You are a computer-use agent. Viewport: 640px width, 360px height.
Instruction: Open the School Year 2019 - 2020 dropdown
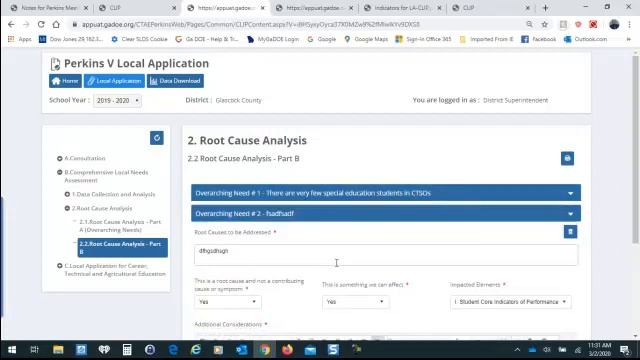[x=118, y=100]
